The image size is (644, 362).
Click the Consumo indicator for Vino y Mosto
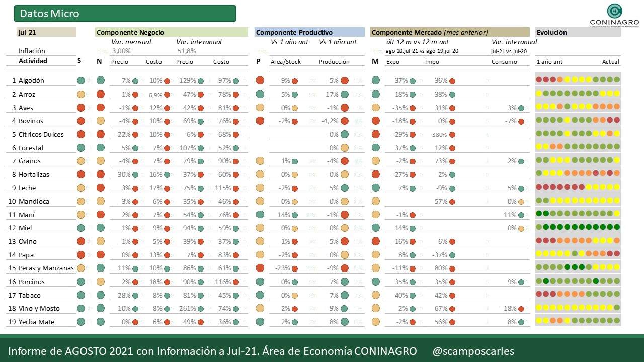pos(521,309)
